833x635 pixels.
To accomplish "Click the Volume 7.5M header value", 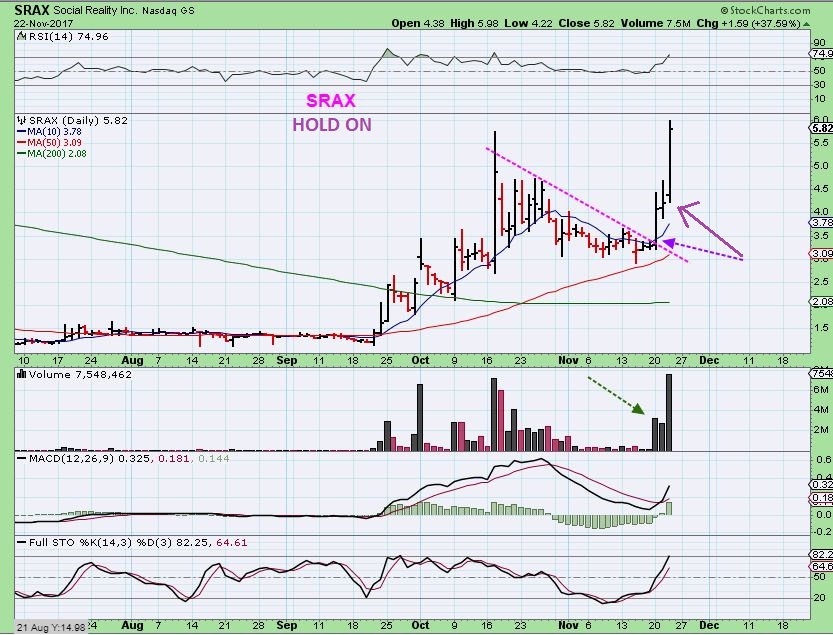I will pos(656,23).
